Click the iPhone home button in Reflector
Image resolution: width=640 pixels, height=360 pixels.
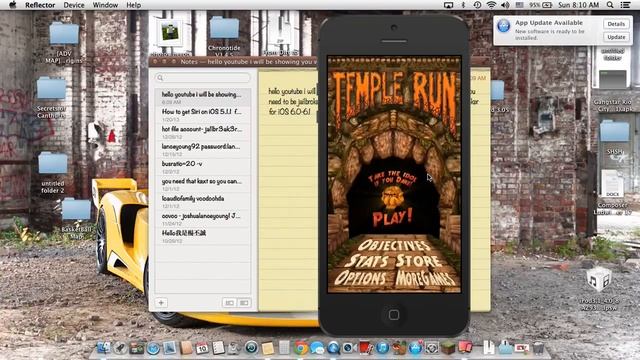point(394,314)
